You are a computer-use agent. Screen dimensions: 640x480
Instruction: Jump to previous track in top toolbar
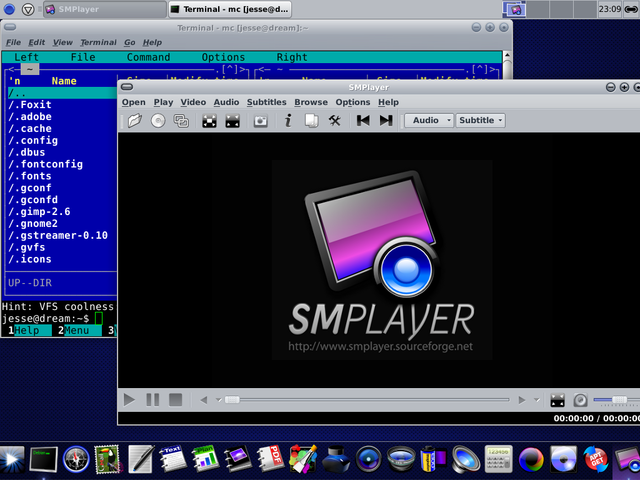(363, 120)
